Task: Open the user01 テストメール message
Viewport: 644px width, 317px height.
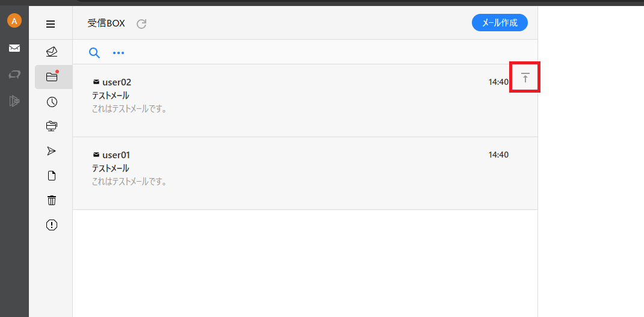Action: coord(305,173)
